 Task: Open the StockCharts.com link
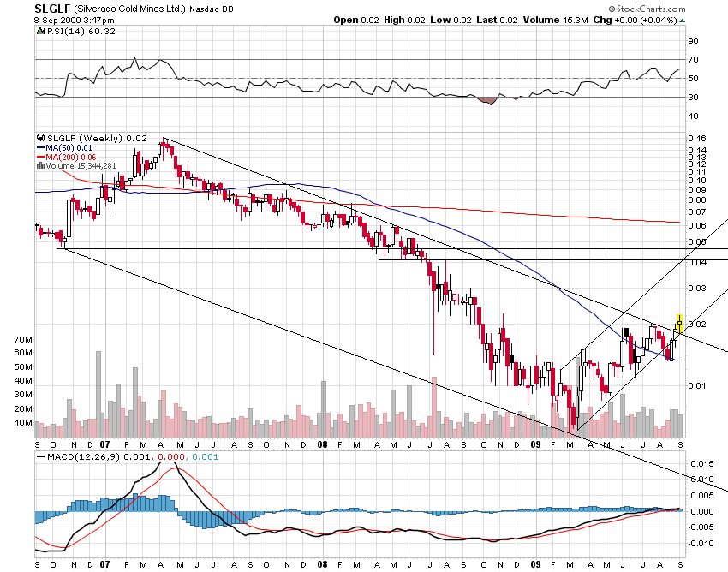pyautogui.click(x=651, y=9)
